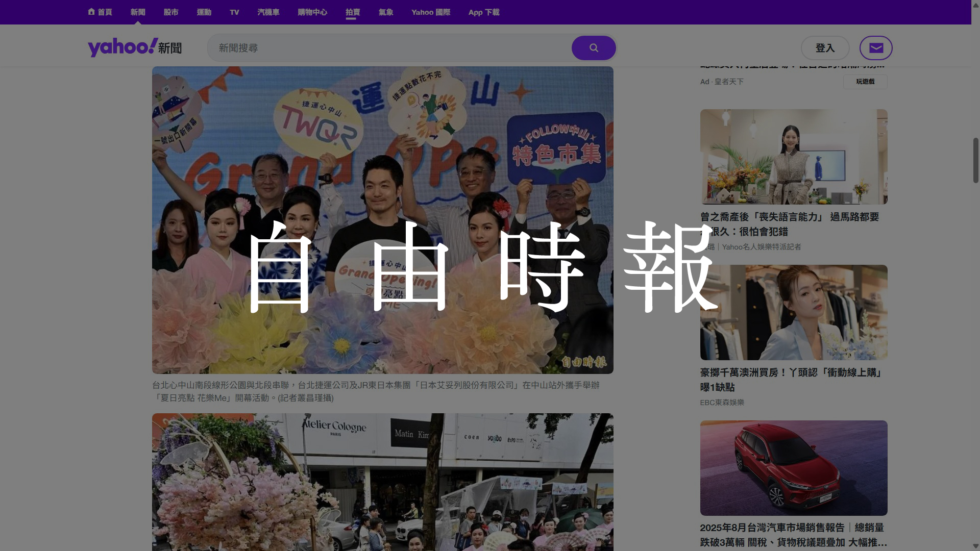The width and height of the screenshot is (980, 551).
Task: Select 汽機車 in navigation bar
Action: [268, 12]
